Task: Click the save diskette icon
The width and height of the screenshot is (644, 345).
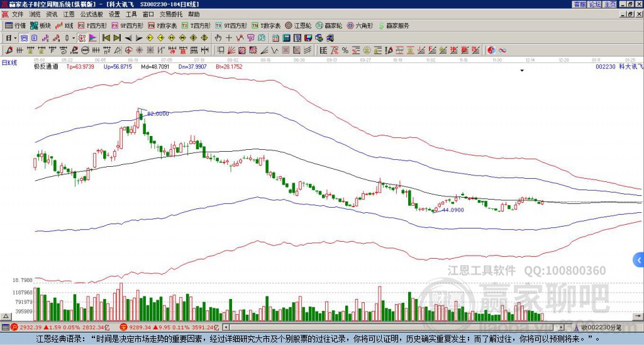Action: click(x=308, y=38)
